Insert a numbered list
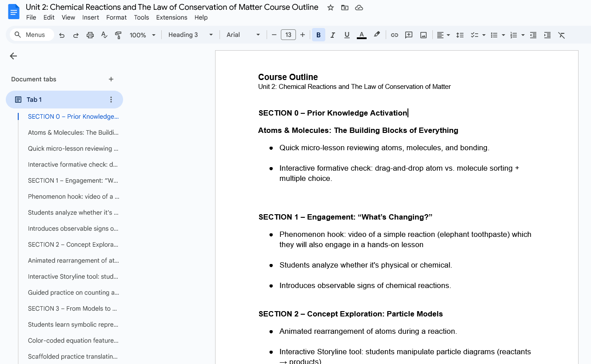Screen dimensions: 591x364 (x=514, y=35)
